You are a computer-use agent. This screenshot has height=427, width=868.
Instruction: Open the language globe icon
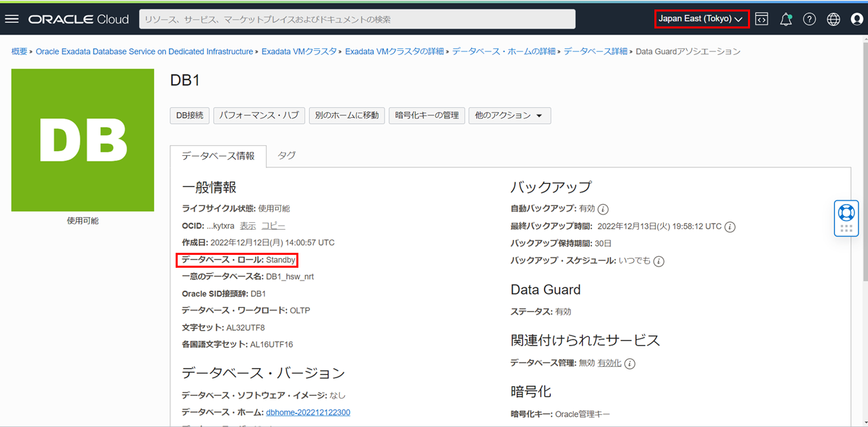pos(833,19)
